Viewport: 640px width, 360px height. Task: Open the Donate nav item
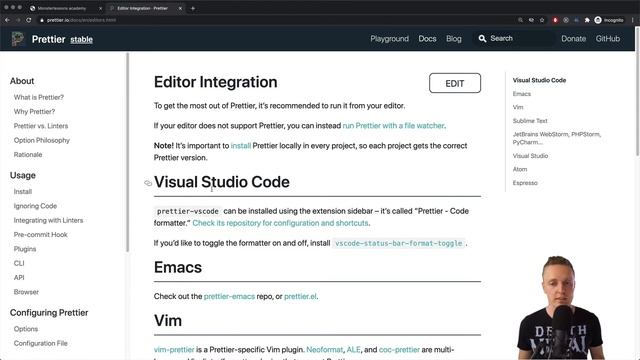pos(573,39)
